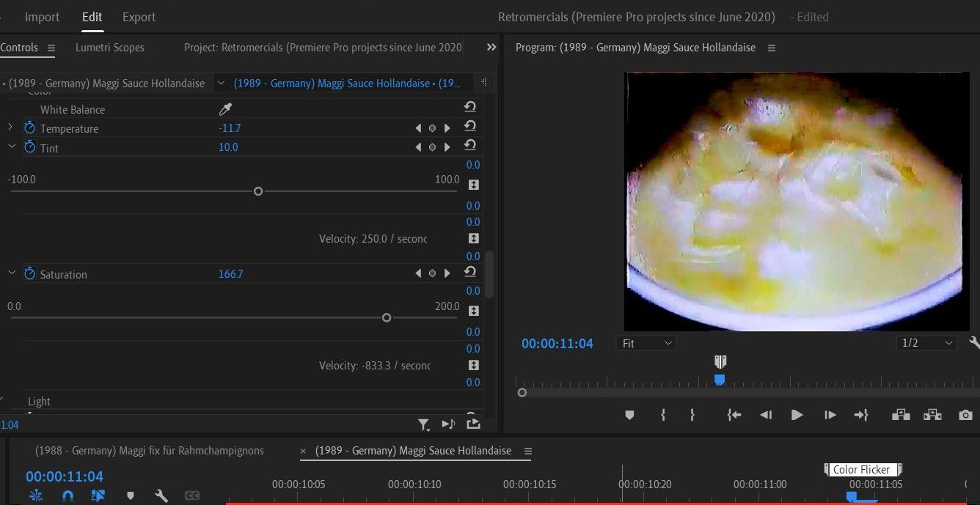Reset the White Balance parameter

coord(470,107)
